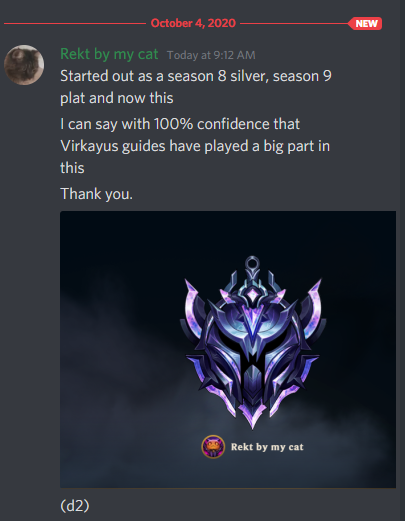Click the I can say with 100% confidence line
Image resolution: width=405 pixels, height=521 pixels.
180,124
